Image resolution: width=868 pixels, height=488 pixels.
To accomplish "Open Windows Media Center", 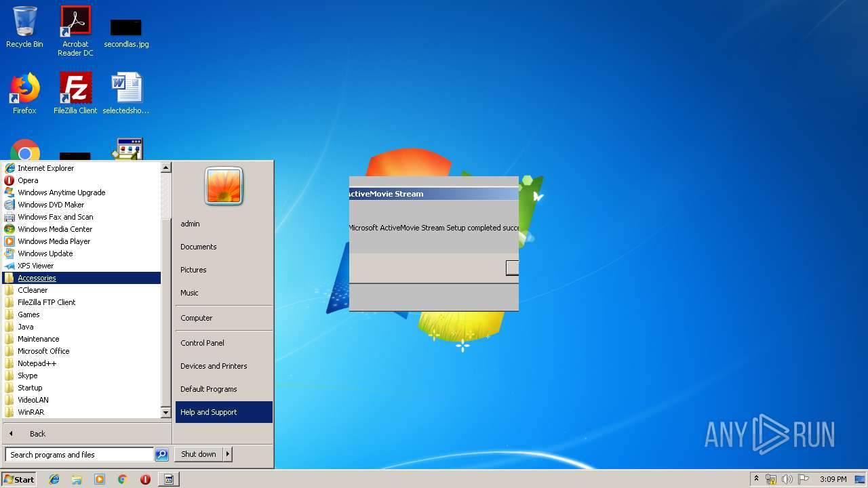I will 81,229.
